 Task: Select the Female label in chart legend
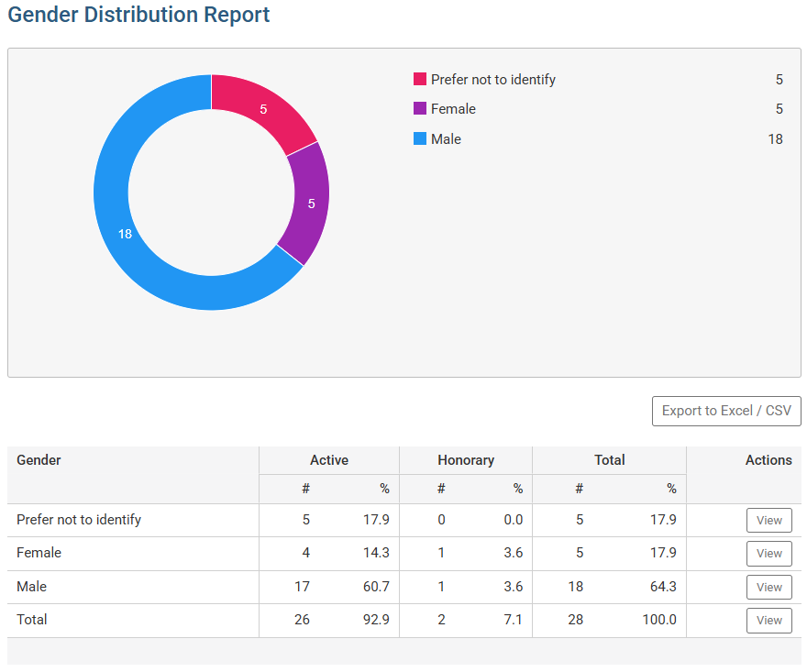pyautogui.click(x=453, y=109)
